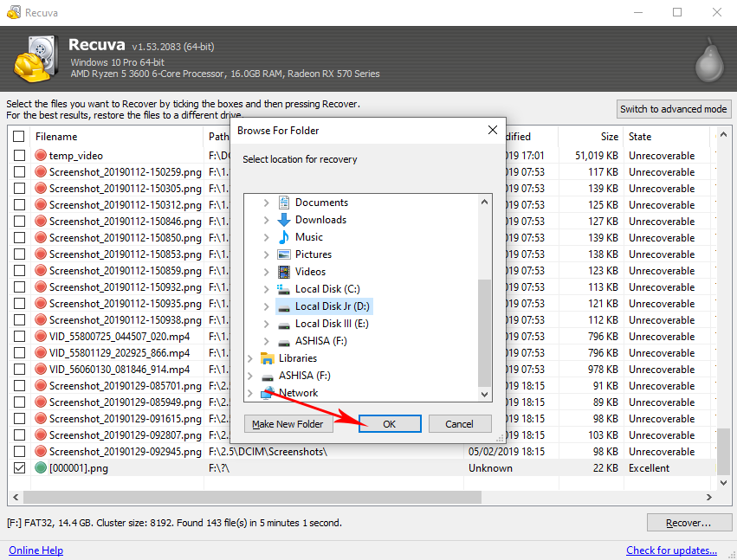Click the Network icon in folder tree
Viewport: 737px width, 560px height.
click(267, 393)
